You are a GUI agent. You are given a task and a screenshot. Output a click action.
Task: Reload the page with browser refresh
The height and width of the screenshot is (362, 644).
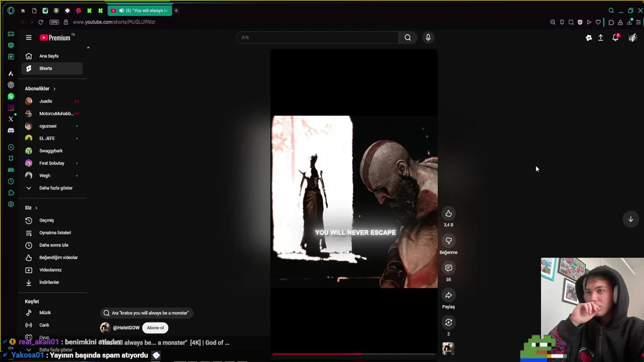coord(41,22)
